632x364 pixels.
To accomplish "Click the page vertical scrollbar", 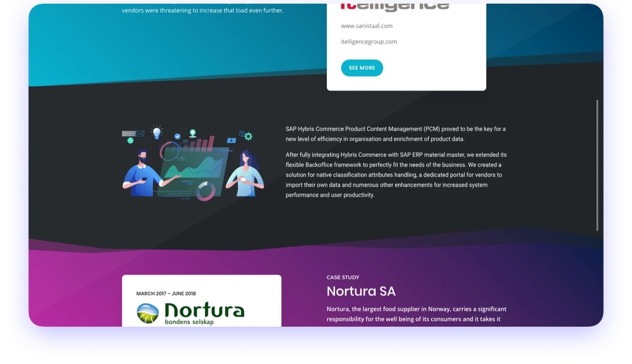I will [597, 165].
